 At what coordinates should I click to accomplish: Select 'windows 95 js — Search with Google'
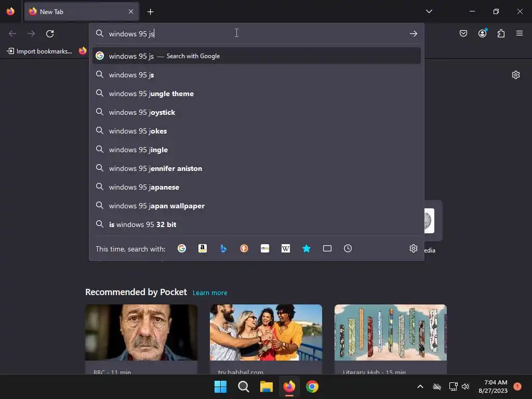click(x=257, y=56)
